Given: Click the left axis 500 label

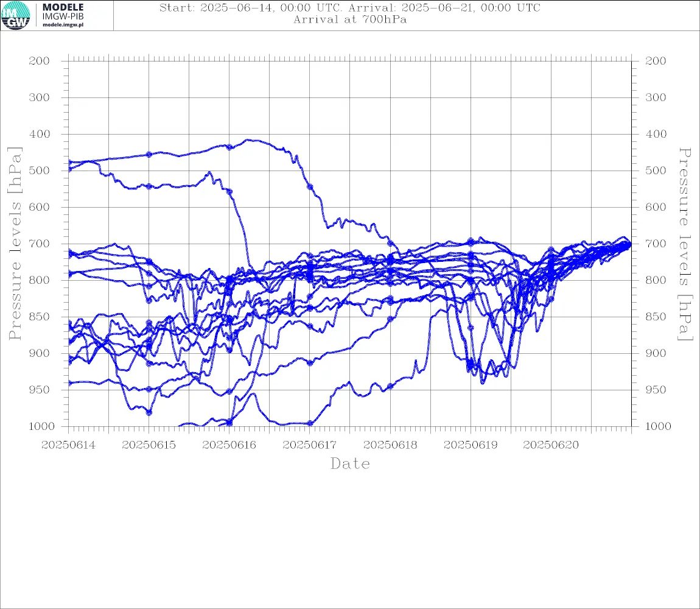Looking at the screenshot, I should [x=40, y=171].
